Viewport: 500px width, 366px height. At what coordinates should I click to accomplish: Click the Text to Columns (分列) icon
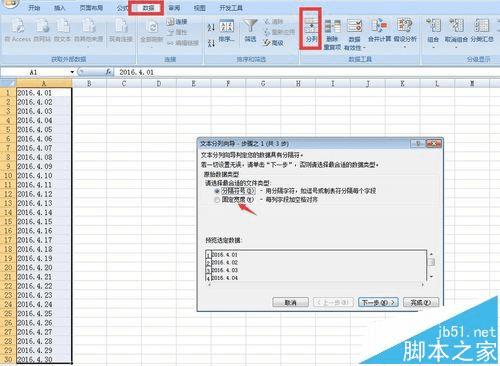(x=311, y=26)
